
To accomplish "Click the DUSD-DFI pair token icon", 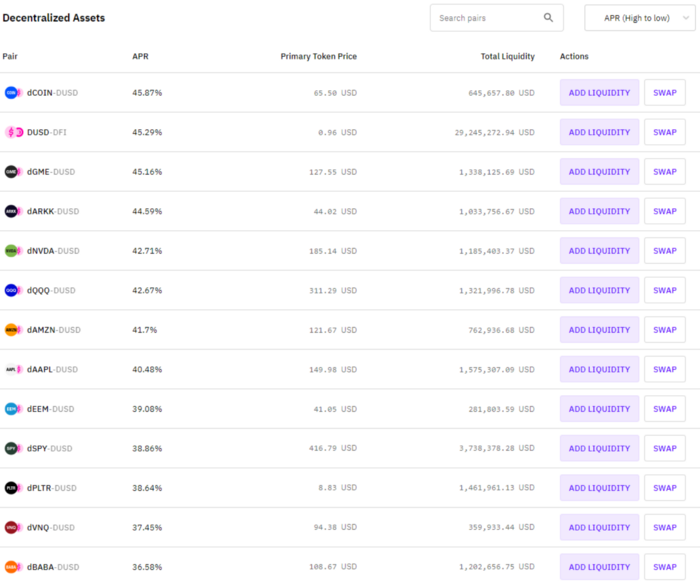I will point(13,132).
